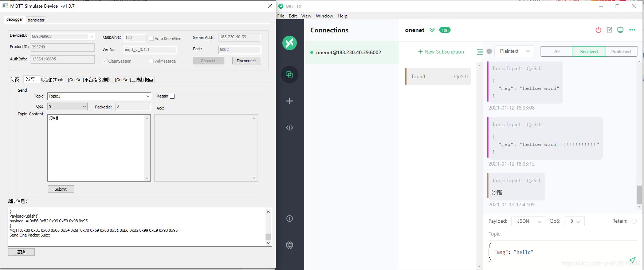Toggle Auto KeepAlive checkbox
644x270 pixels.
click(x=151, y=38)
